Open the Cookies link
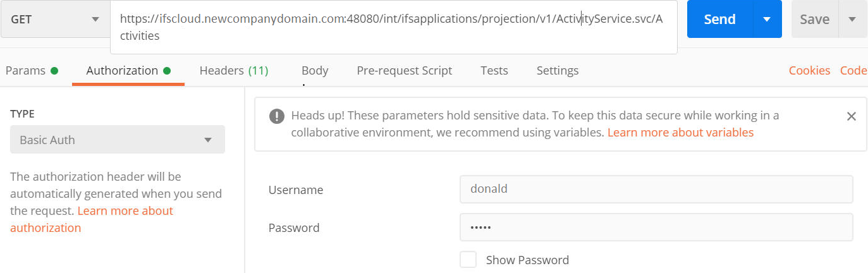This screenshot has width=868, height=273. [x=809, y=71]
